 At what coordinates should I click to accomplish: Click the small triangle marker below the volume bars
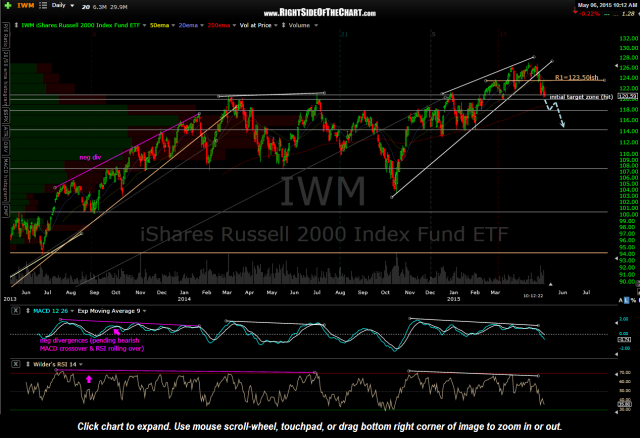click(550, 284)
